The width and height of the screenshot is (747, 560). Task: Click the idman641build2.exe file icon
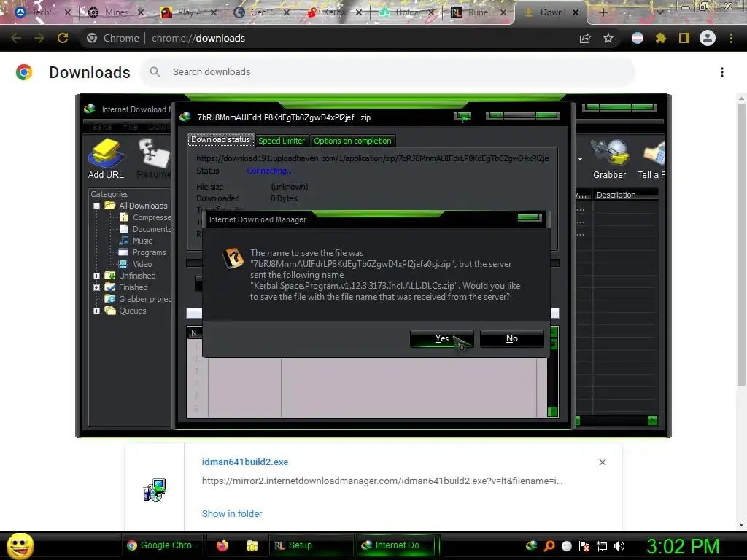tap(155, 490)
